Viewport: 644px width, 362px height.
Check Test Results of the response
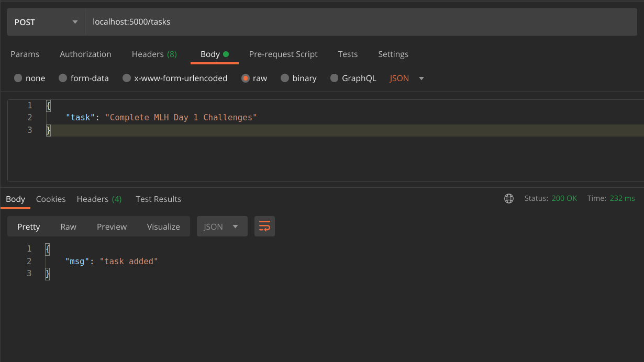[158, 199]
